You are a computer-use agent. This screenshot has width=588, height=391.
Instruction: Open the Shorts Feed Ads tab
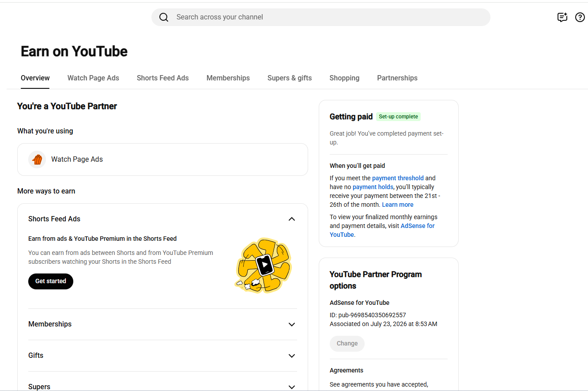pyautogui.click(x=163, y=78)
